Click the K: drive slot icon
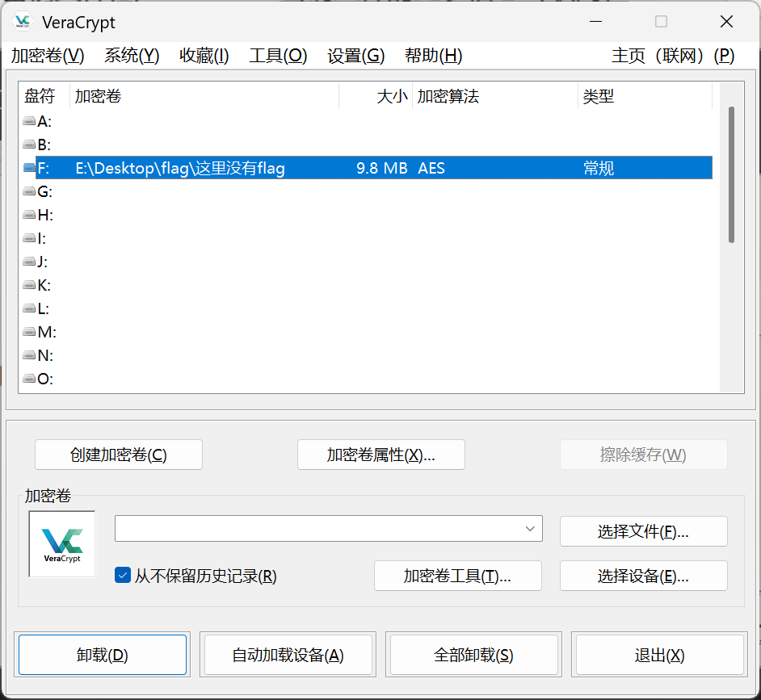The width and height of the screenshot is (761, 700). [x=30, y=285]
